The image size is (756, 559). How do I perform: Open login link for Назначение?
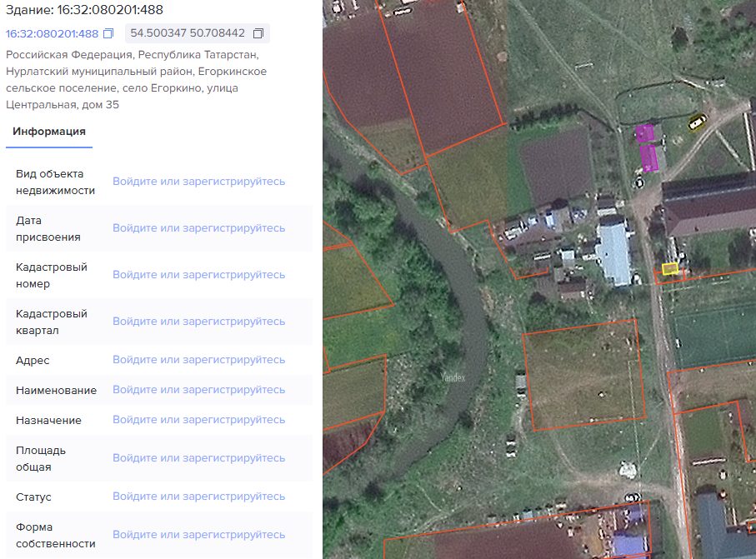click(x=198, y=420)
